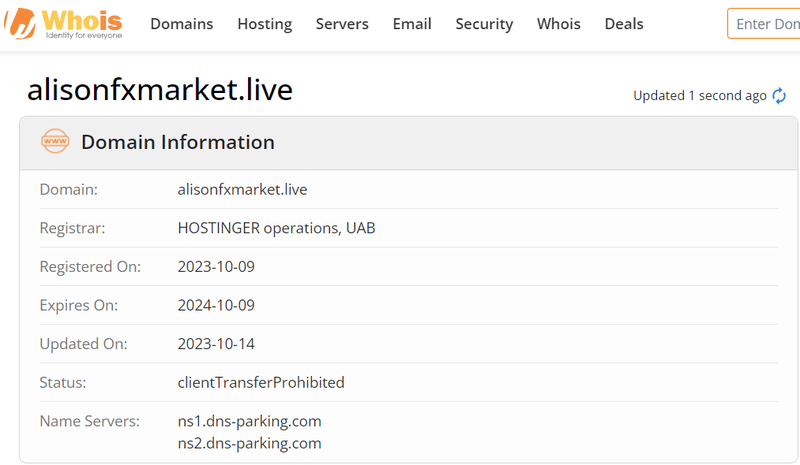Viewport: 800px width, 465px height.
Task: Click the ns2.dns-parking.com name server
Action: pos(249,443)
